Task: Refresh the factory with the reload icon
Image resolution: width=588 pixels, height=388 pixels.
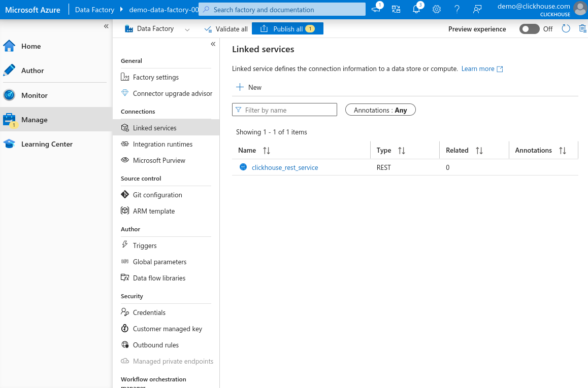Action: 565,29
